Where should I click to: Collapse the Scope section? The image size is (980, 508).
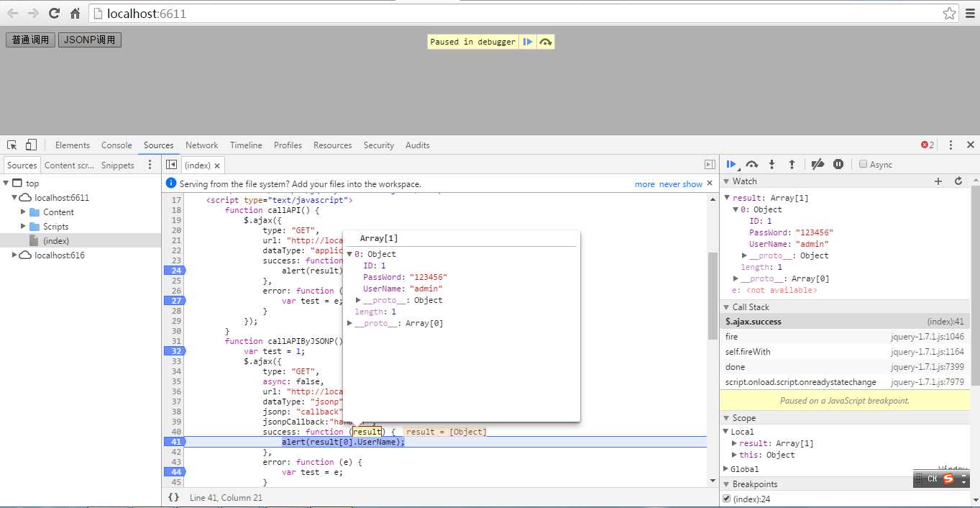click(726, 418)
